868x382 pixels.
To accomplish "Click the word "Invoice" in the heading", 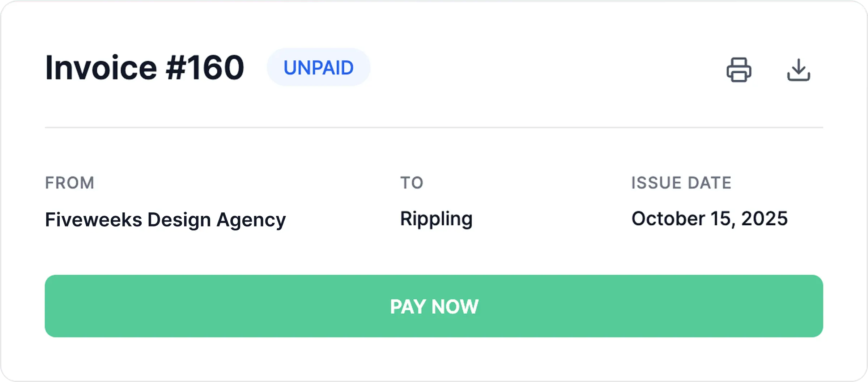I will 101,67.
